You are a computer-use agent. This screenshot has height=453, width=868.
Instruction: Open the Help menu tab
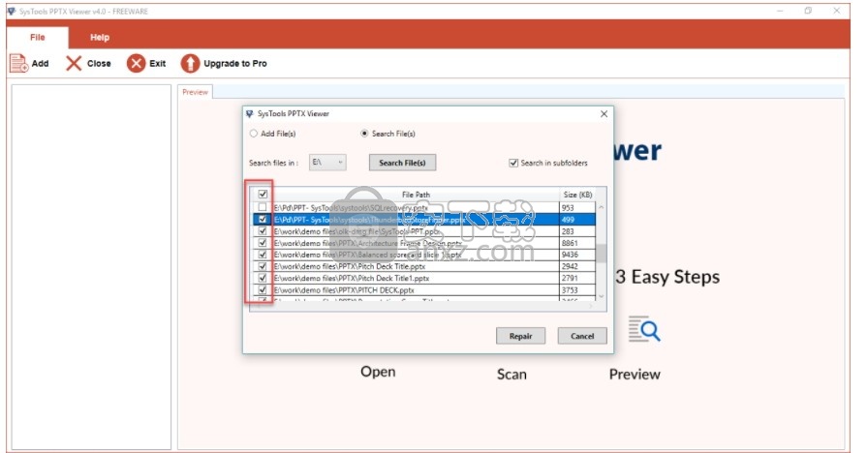click(x=100, y=37)
